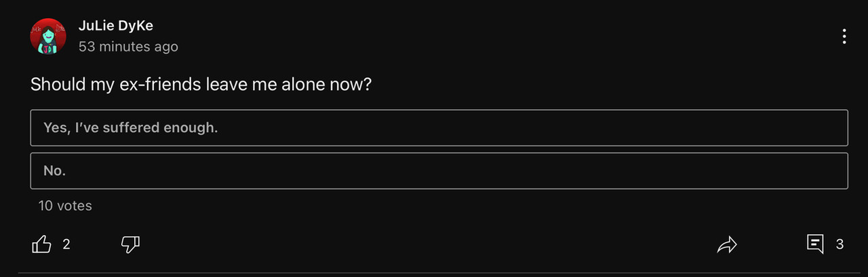
Task: Vote for the 'No.' poll option
Action: point(439,171)
